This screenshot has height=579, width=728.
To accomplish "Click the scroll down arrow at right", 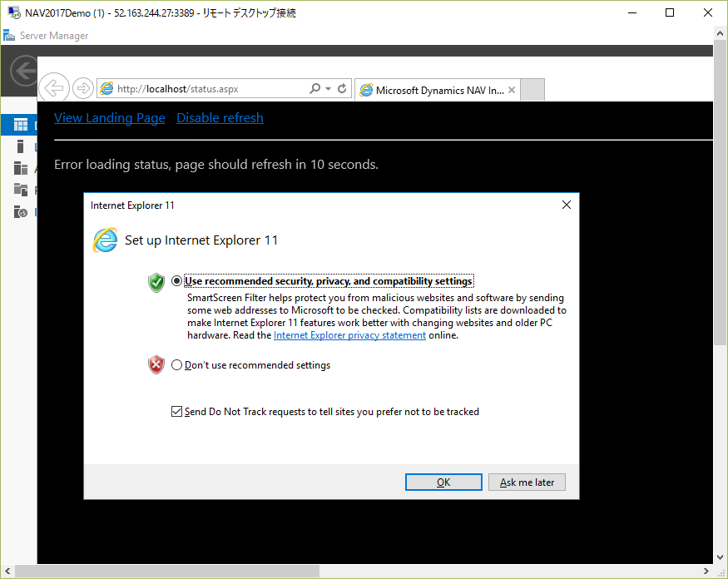I will [x=720, y=557].
